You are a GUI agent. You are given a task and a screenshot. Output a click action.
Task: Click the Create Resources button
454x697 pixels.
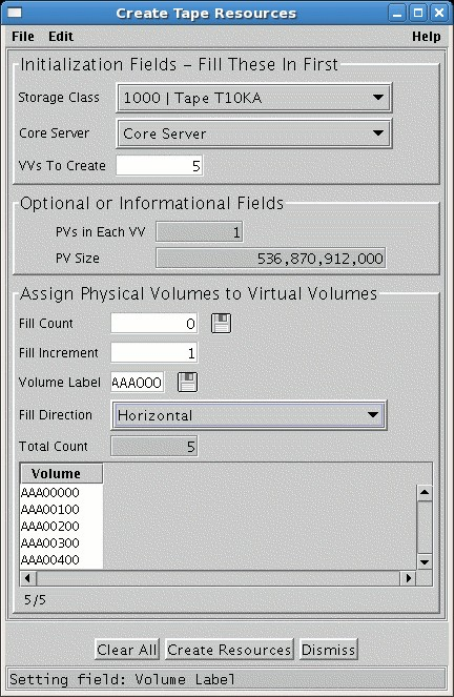(229, 649)
